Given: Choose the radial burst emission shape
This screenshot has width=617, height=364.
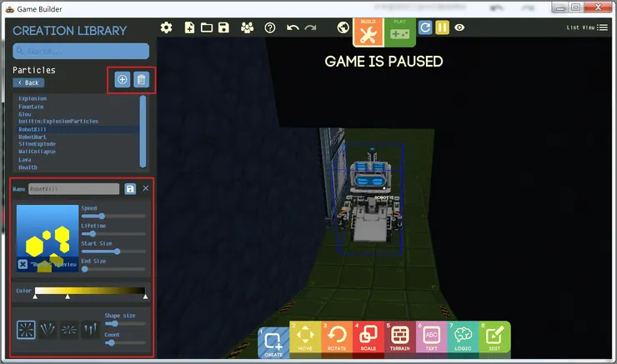Looking at the screenshot, I should [x=26, y=329].
